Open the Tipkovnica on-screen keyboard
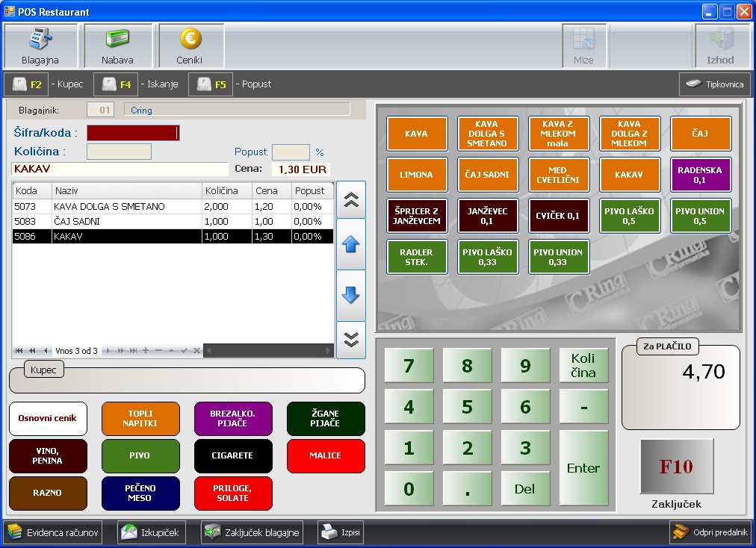Screen dimensions: 756x548 715,84
